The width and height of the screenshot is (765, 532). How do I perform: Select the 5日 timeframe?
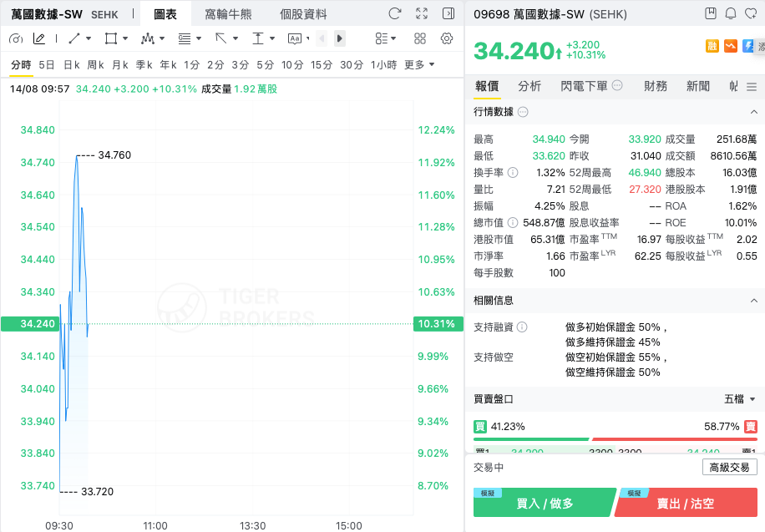coord(46,64)
